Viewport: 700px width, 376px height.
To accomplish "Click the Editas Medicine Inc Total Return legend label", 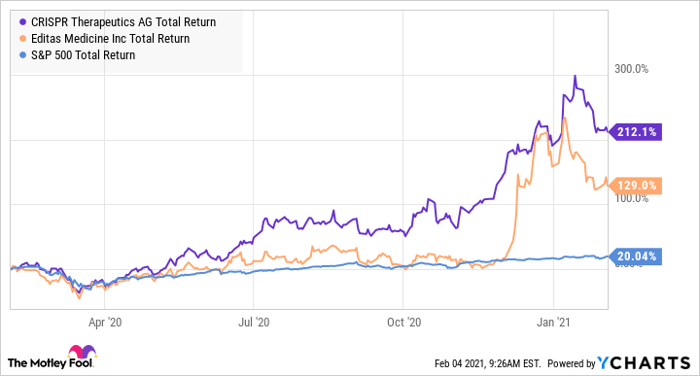I will [110, 38].
